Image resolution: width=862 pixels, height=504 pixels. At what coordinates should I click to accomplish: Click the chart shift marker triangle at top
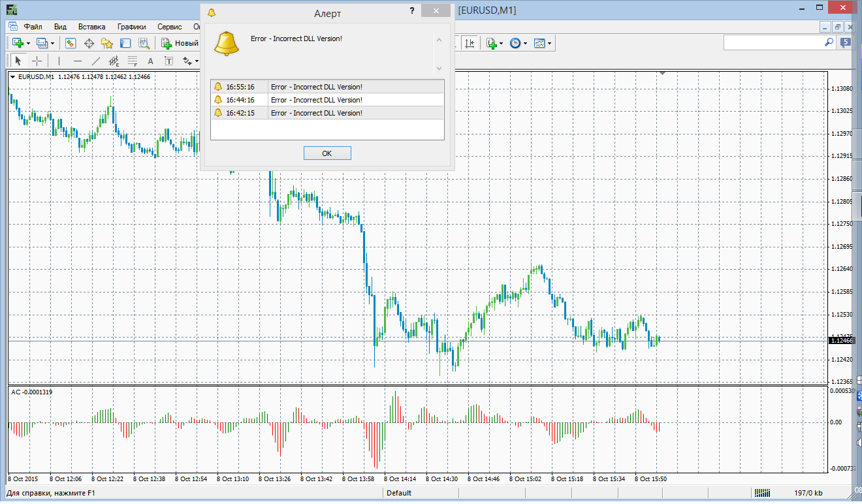tap(662, 74)
